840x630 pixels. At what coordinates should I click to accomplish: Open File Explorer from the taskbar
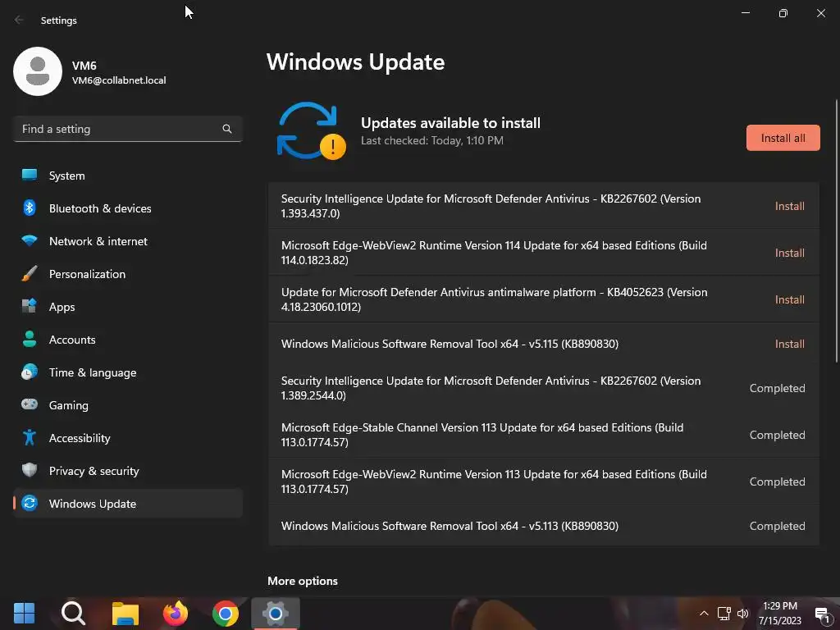coord(126,614)
